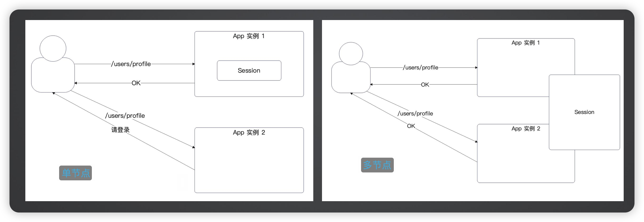This screenshot has height=222, width=644.
Task: Select the horizontal /users/profile label in the right diagram
Action: tap(420, 67)
